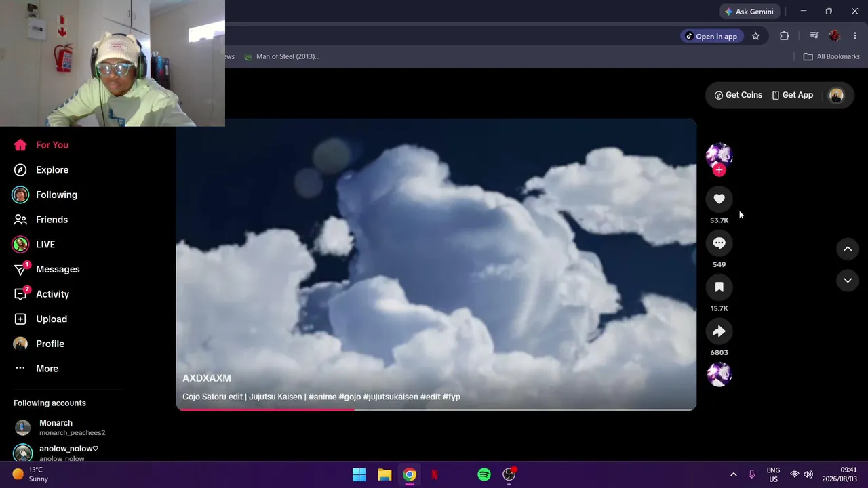Screen dimensions: 868x488
Task: Open the #anime hashtag
Action: [323, 396]
